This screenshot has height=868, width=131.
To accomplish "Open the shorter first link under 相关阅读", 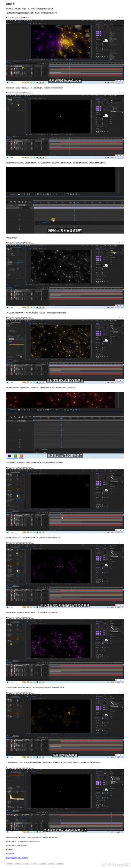I will coord(10,854).
